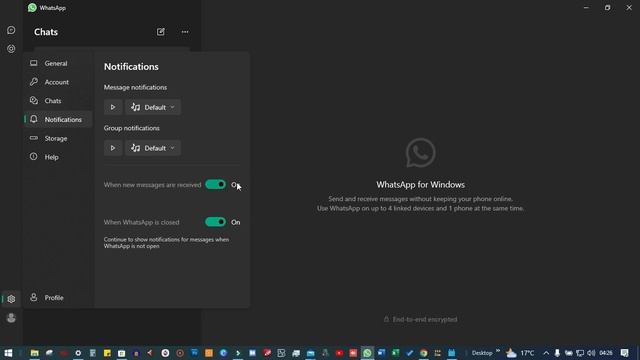
Task: Click the Notifications heading text
Action: [131, 67]
